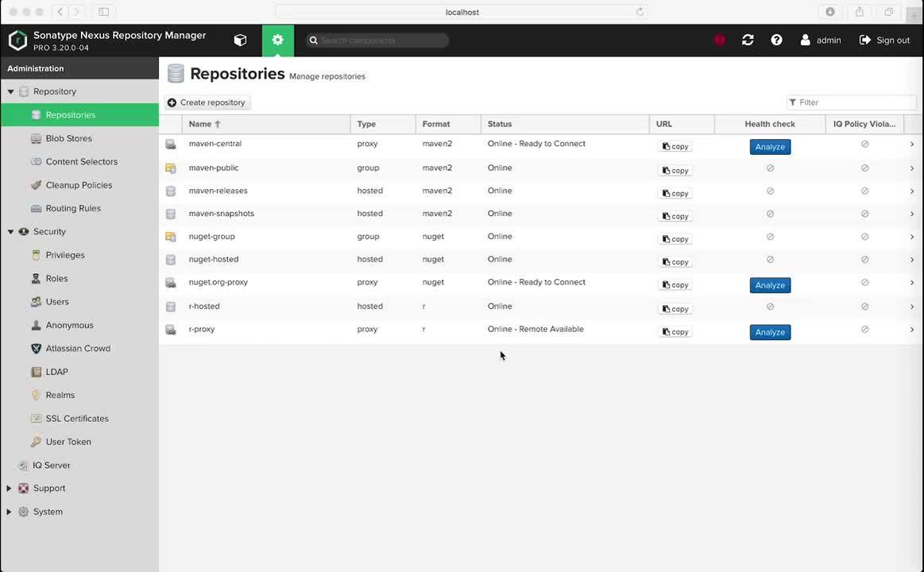Sort by the Type column header
The height and width of the screenshot is (572, 924).
coord(383,124)
